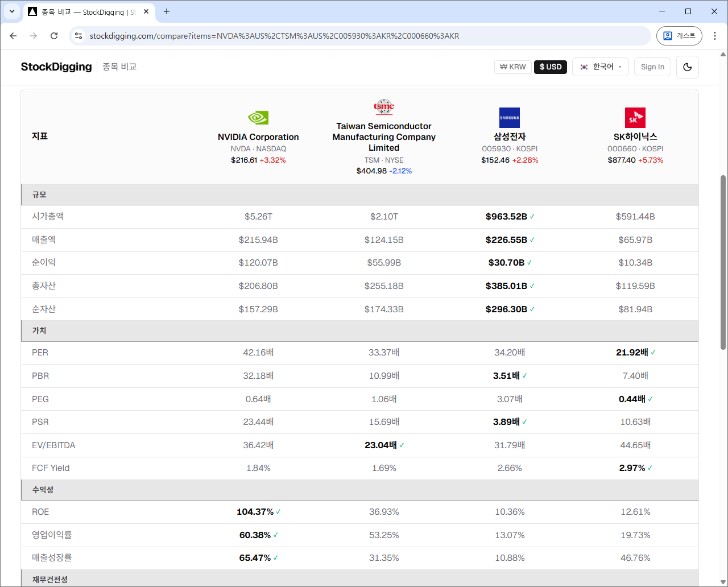Click NVIDIA 매출성장률 value 65.47%
Image resolution: width=728 pixels, height=587 pixels.
coord(255,558)
